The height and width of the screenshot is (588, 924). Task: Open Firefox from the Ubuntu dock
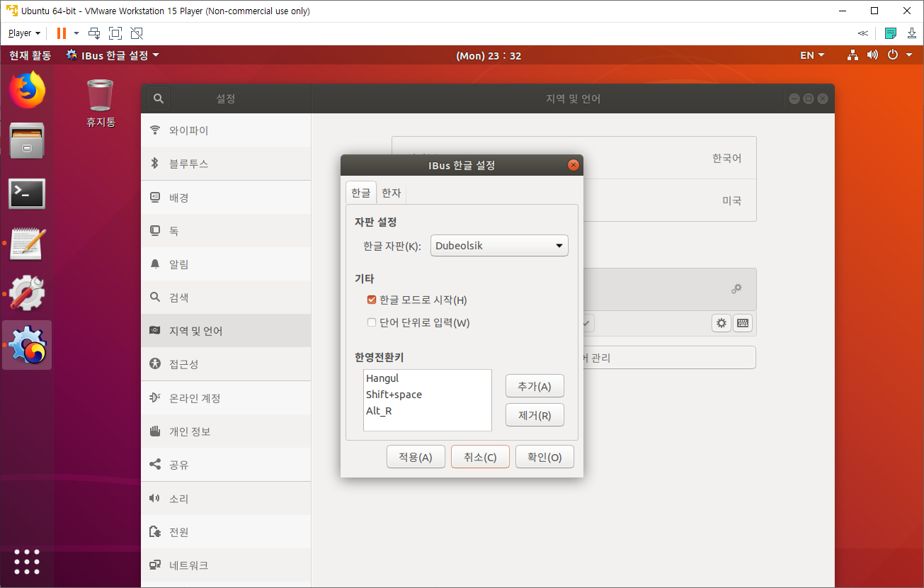click(27, 90)
